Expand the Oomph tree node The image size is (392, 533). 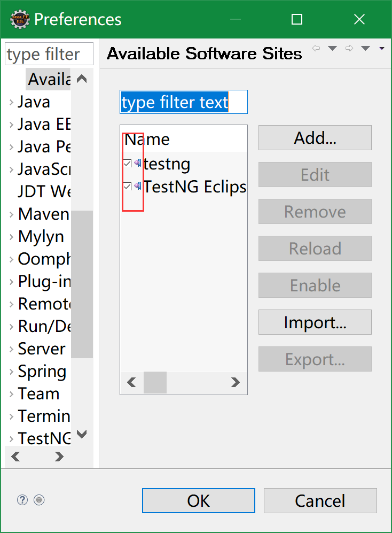coord(11,259)
